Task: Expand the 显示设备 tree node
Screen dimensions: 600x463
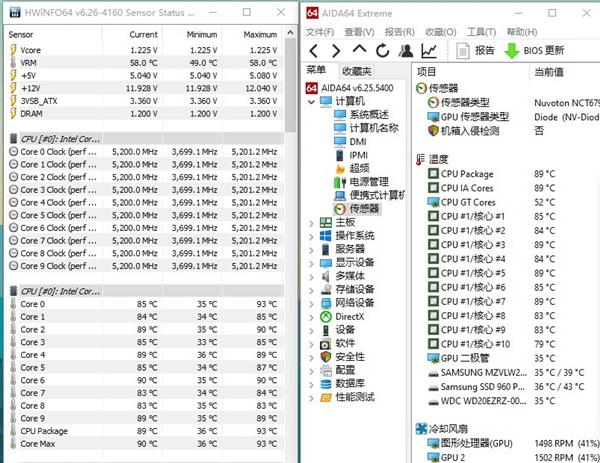Action: pos(311,263)
